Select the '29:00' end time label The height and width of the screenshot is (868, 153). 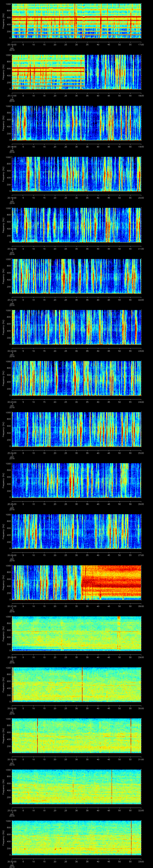click(x=141, y=657)
